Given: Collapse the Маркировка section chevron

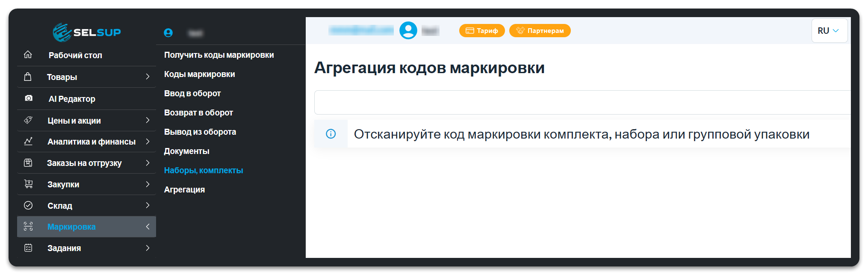Looking at the screenshot, I should click(x=148, y=227).
